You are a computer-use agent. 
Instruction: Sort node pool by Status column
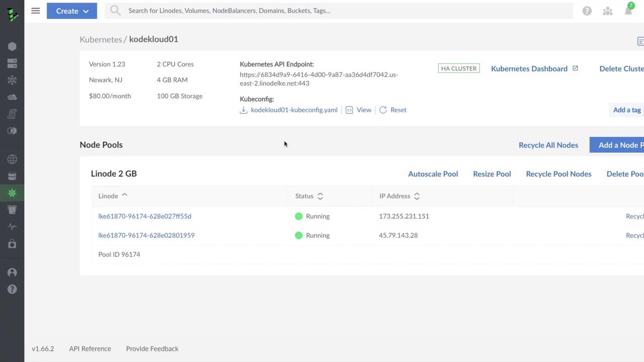309,196
